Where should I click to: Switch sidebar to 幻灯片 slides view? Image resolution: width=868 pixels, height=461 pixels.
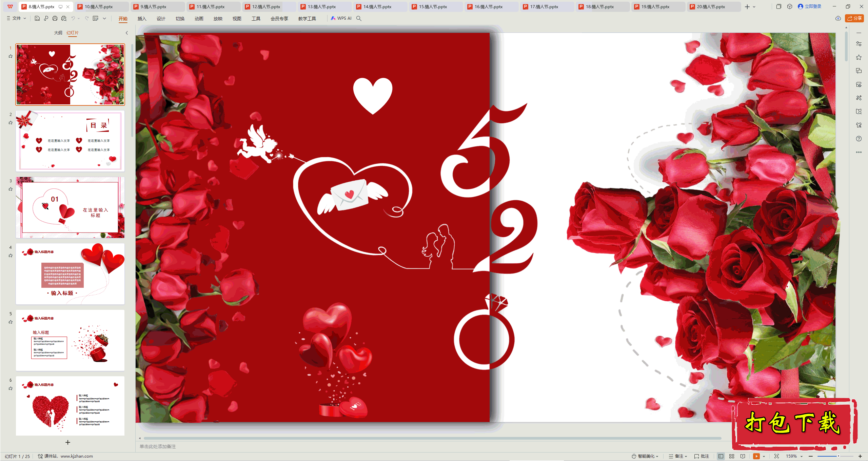click(73, 33)
